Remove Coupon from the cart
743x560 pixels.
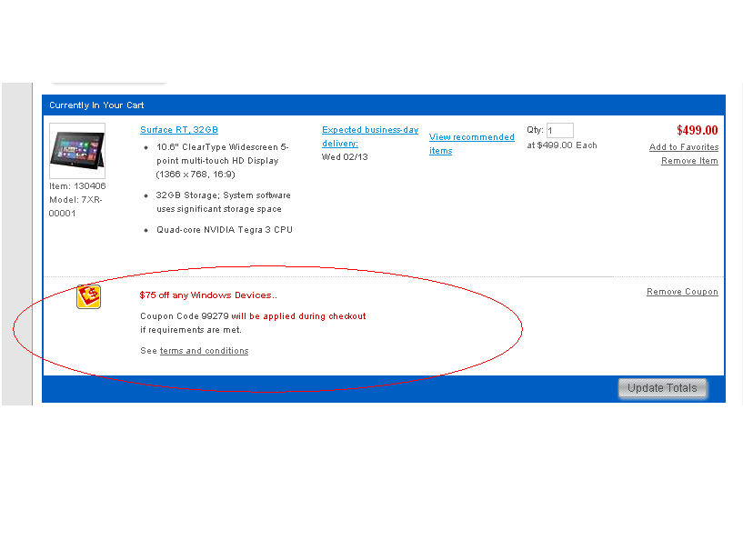tap(682, 292)
